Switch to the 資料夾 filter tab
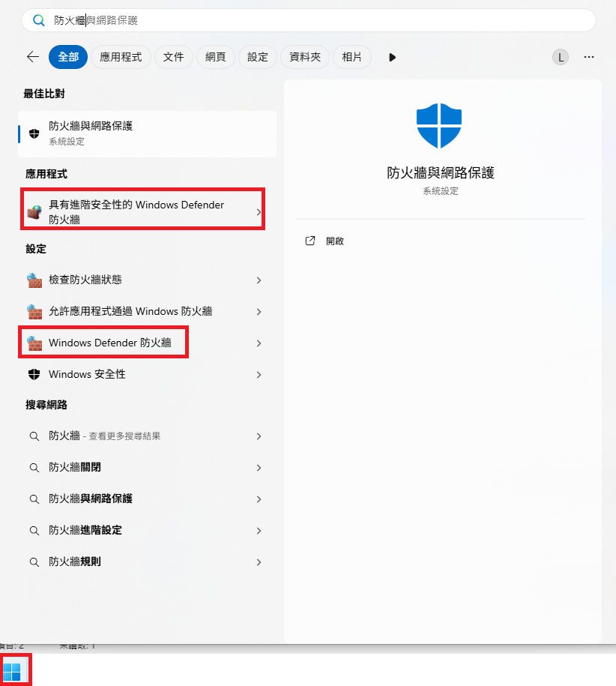Viewport: 616px width, 686px height. coord(306,57)
